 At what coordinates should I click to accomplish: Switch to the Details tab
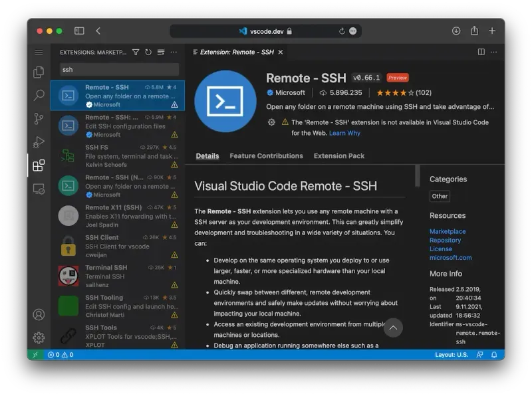(x=207, y=156)
